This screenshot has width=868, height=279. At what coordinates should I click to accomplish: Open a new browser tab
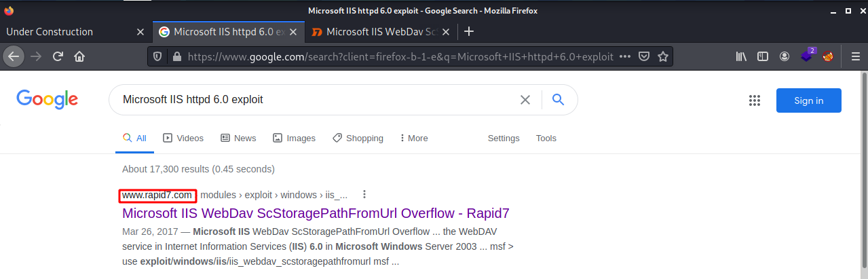(468, 32)
